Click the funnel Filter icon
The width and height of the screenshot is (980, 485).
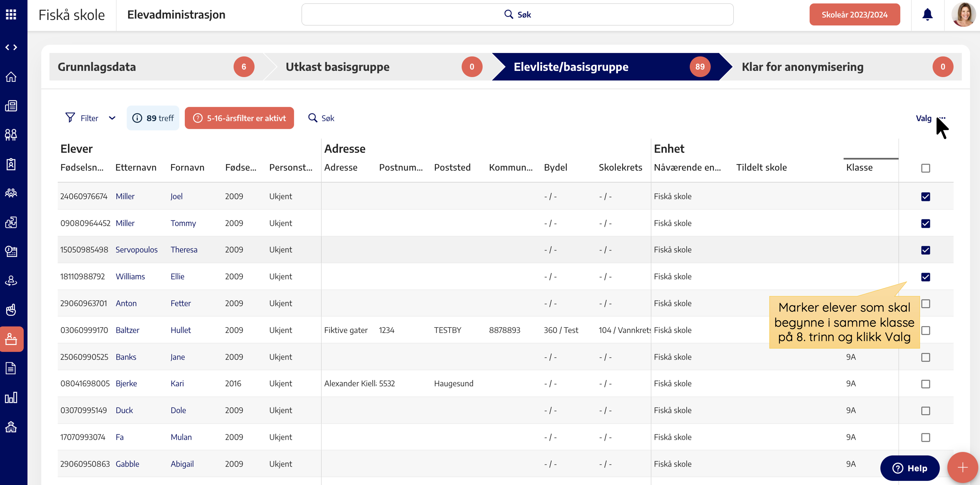(70, 117)
